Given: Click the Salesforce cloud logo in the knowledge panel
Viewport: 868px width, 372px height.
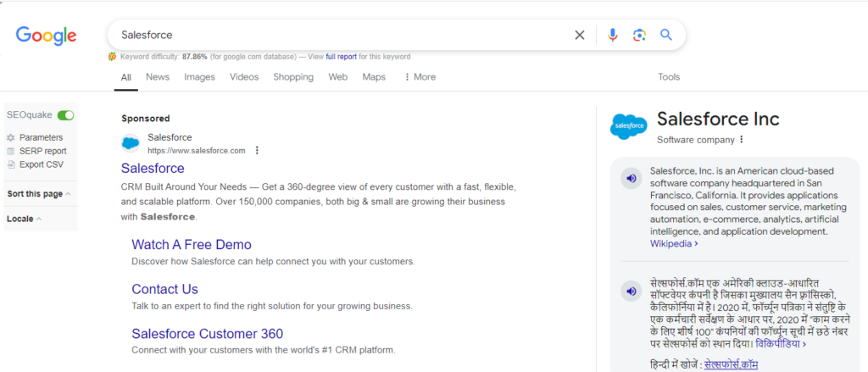Looking at the screenshot, I should coord(628,126).
